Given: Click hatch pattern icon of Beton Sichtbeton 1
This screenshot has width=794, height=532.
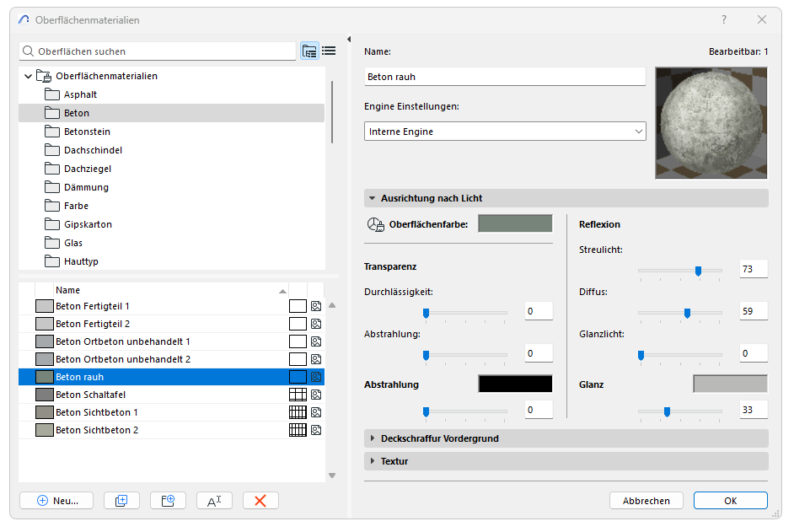Looking at the screenshot, I should point(298,412).
